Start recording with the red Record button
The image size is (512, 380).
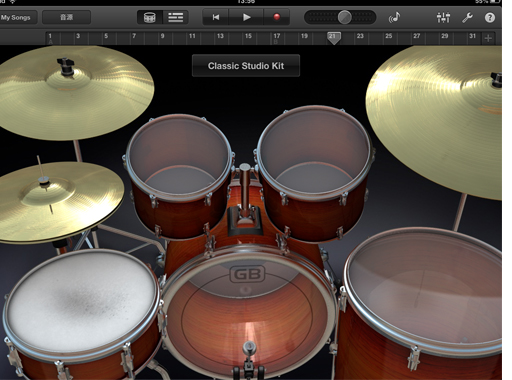coord(276,17)
